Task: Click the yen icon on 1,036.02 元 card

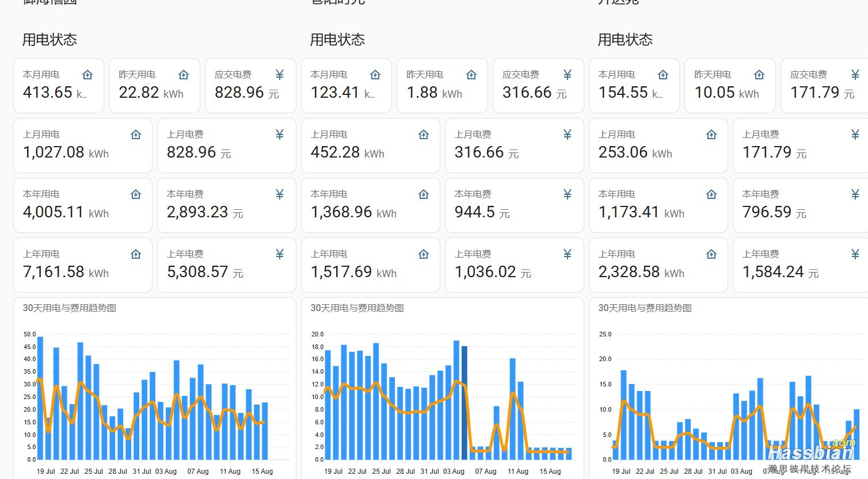Action: (x=568, y=254)
